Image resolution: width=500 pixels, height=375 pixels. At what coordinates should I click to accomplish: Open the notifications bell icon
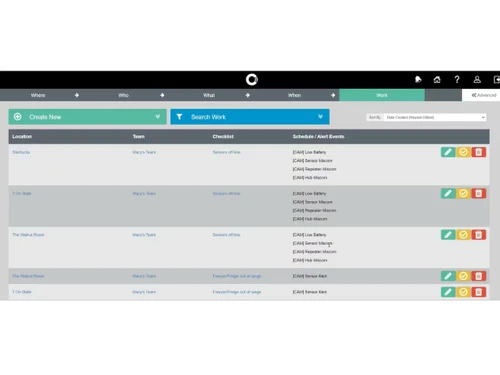click(x=418, y=79)
